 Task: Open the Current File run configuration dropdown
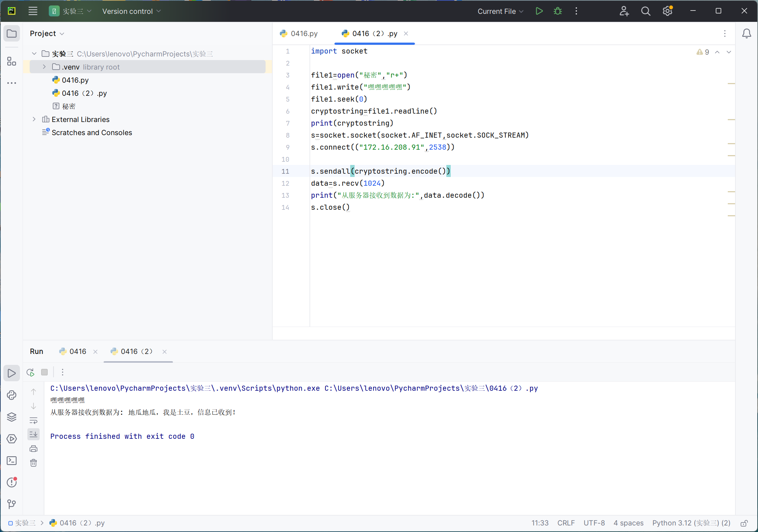(x=500, y=11)
